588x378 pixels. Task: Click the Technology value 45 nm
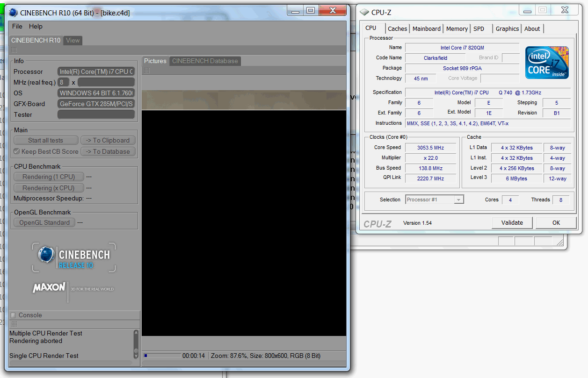pyautogui.click(x=421, y=78)
